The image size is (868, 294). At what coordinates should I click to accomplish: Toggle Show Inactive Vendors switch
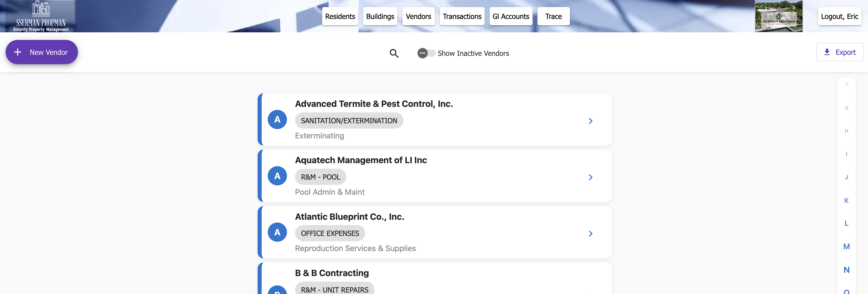click(x=426, y=53)
